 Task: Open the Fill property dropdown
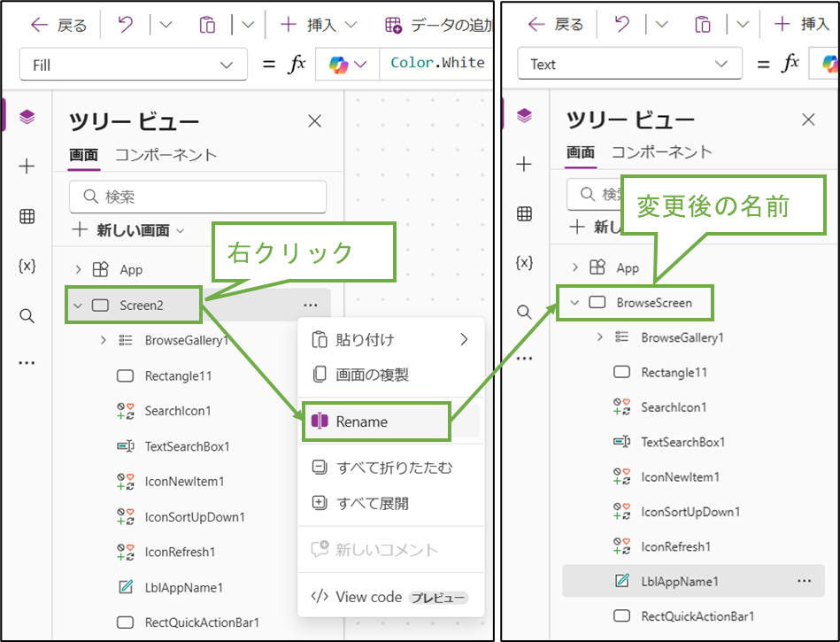134,65
